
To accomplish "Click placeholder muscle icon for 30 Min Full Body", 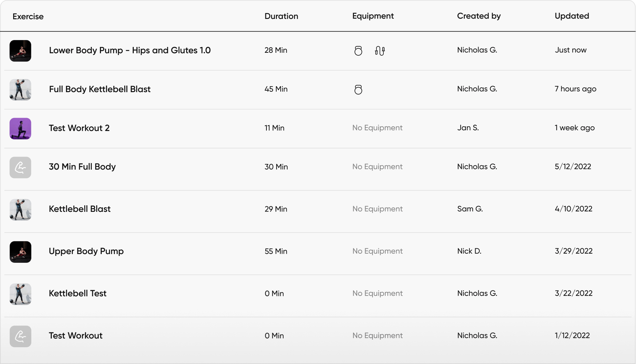I will pos(20,167).
